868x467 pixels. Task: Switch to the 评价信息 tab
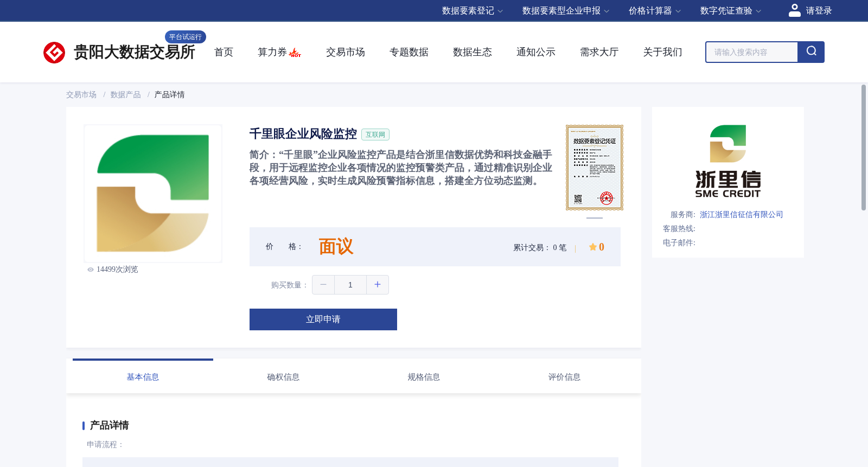(564, 377)
